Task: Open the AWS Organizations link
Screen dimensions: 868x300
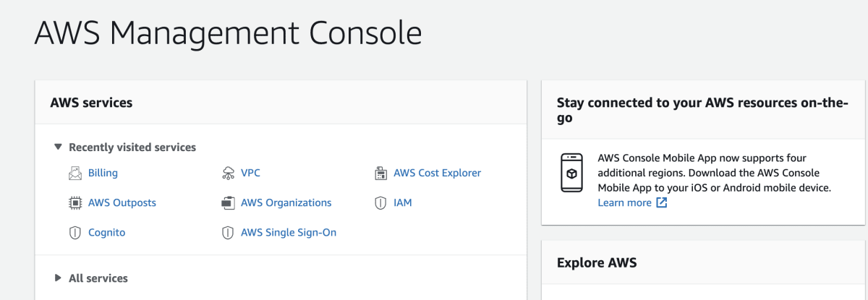Action: tap(286, 203)
